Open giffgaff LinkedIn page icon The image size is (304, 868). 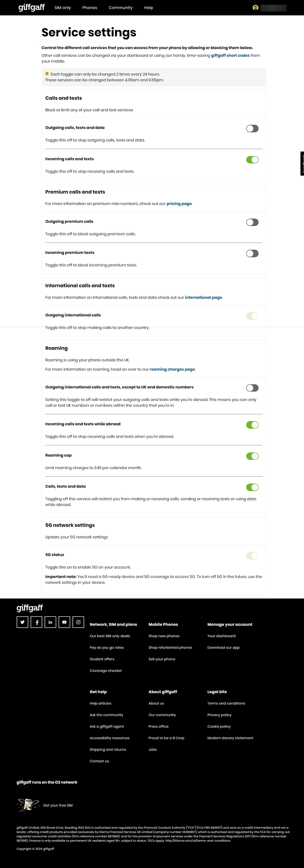(50, 622)
